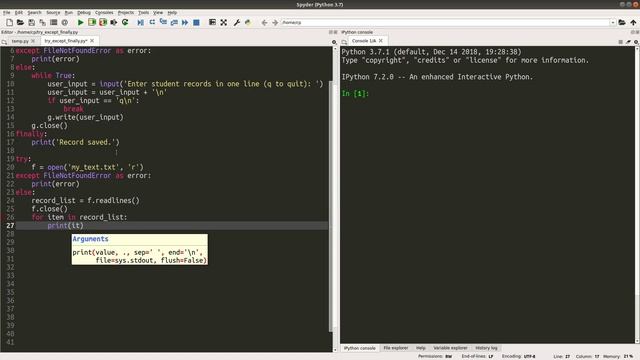Viewport: 640px width, 360px height.
Task: Switch to the Help pane tab
Action: click(x=420, y=348)
